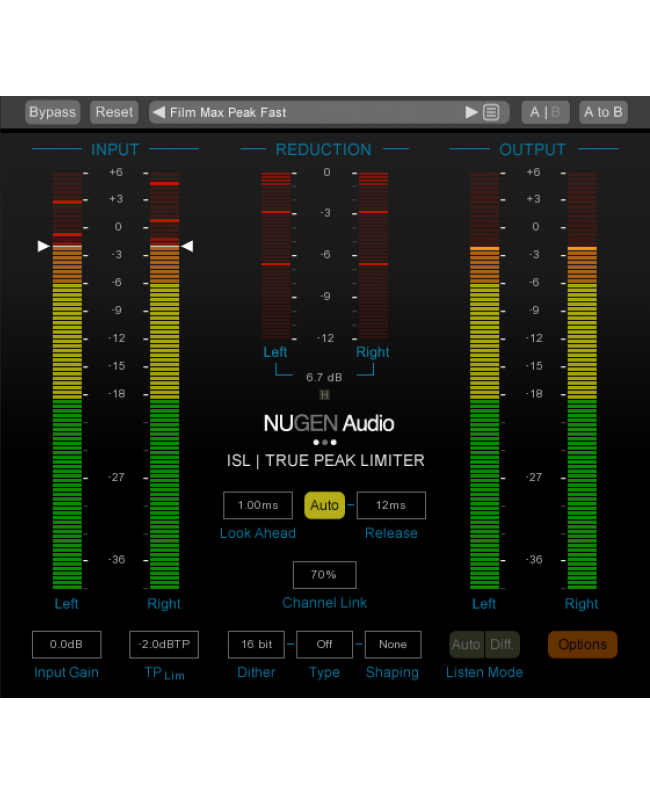Image resolution: width=650 pixels, height=794 pixels.
Task: Select the 0.0dB Input Gain field
Action: pyautogui.click(x=66, y=645)
